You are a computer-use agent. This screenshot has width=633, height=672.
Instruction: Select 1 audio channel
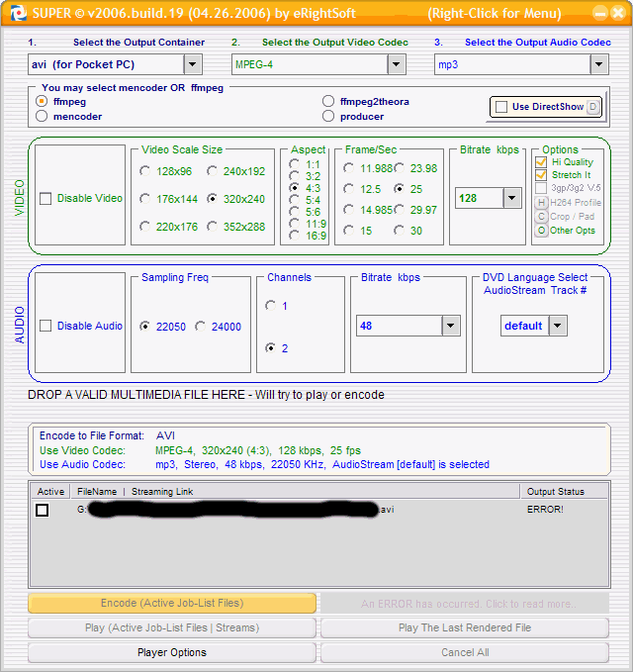coord(270,306)
